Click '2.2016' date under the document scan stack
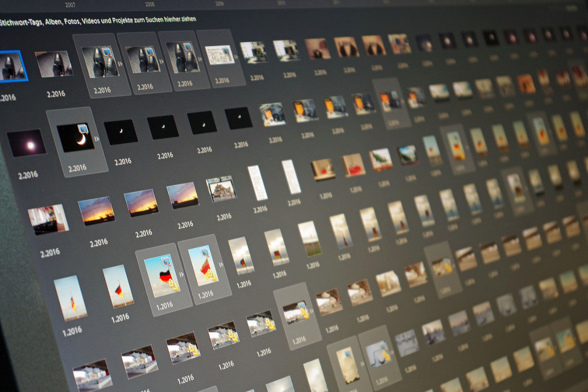This screenshot has height=392, width=588. tap(222, 80)
